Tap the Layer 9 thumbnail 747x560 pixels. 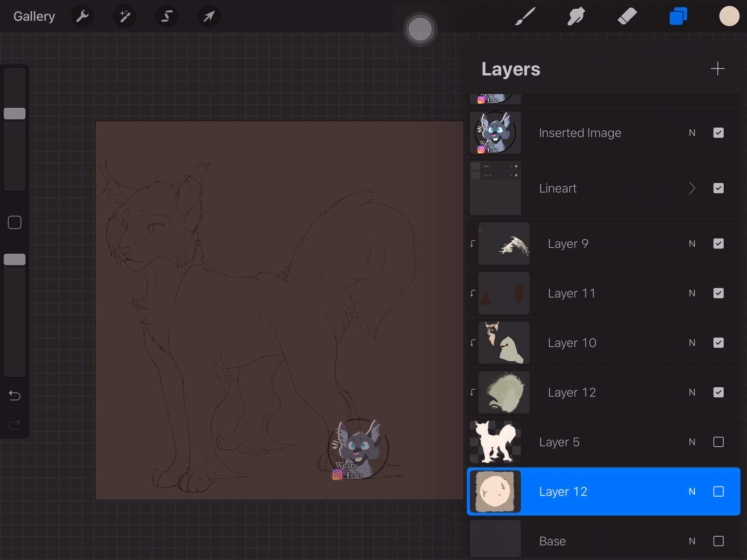click(x=504, y=243)
